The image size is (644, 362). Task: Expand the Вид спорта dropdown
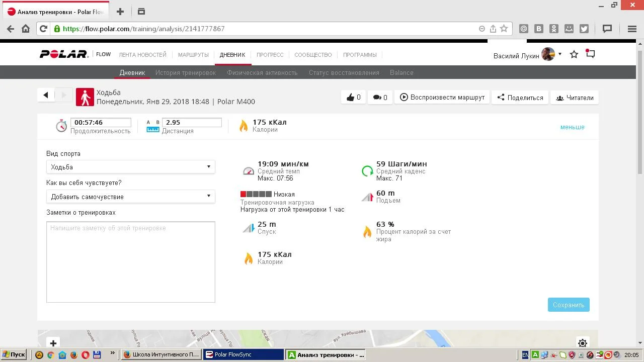130,167
